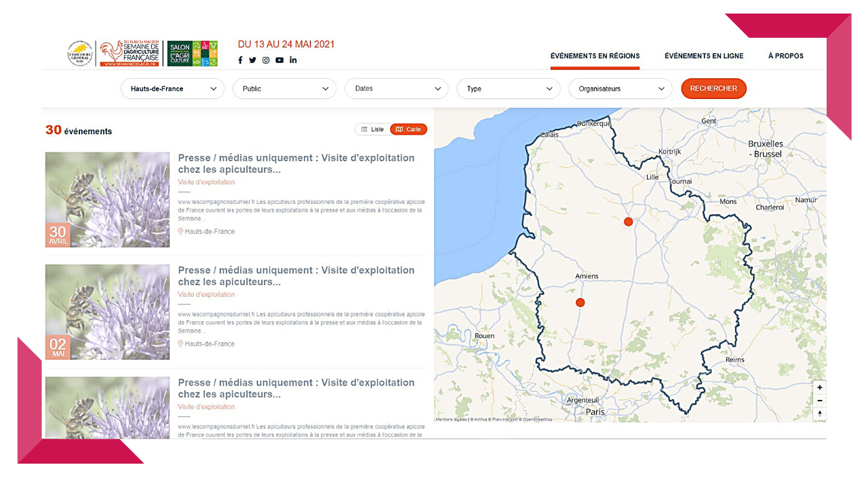This screenshot has width=868, height=488.
Task: Open the 30 Avril event thumbnail
Action: click(107, 199)
